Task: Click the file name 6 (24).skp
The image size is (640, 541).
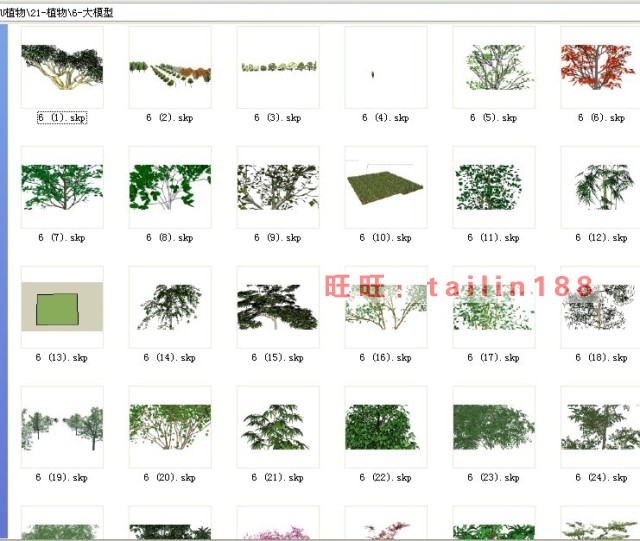Action: tap(602, 477)
